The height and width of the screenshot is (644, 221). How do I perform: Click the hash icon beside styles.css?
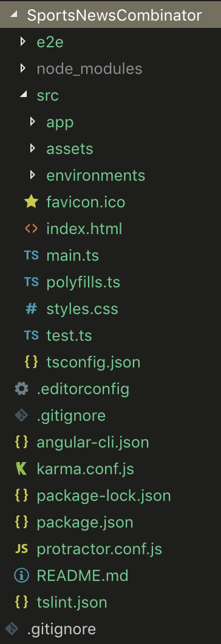tap(32, 309)
